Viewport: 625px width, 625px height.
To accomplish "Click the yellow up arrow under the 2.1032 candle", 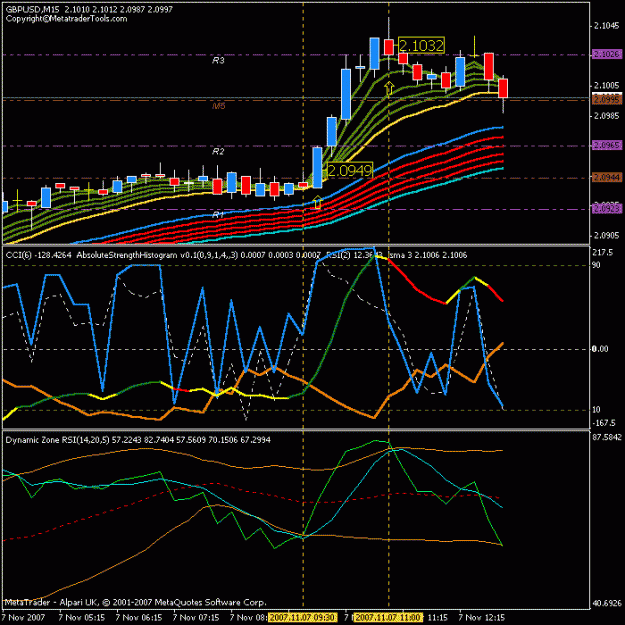I will (389, 88).
